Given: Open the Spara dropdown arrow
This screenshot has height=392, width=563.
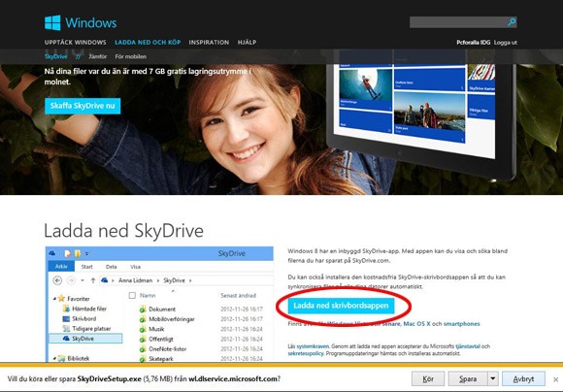Looking at the screenshot, I should (x=493, y=379).
